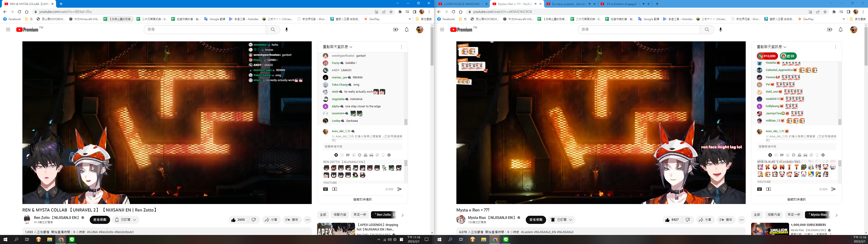Share the Mysta Rias video
The width and height of the screenshot is (868, 244).
[x=705, y=220]
